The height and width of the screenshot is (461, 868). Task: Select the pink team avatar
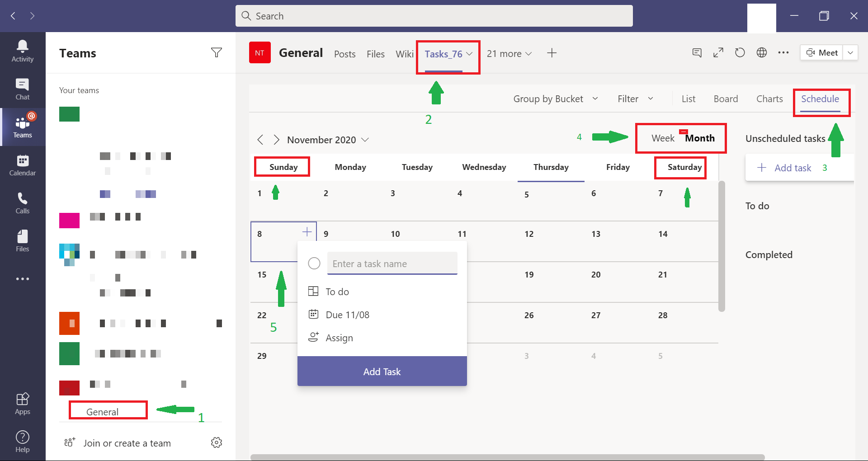click(x=69, y=221)
